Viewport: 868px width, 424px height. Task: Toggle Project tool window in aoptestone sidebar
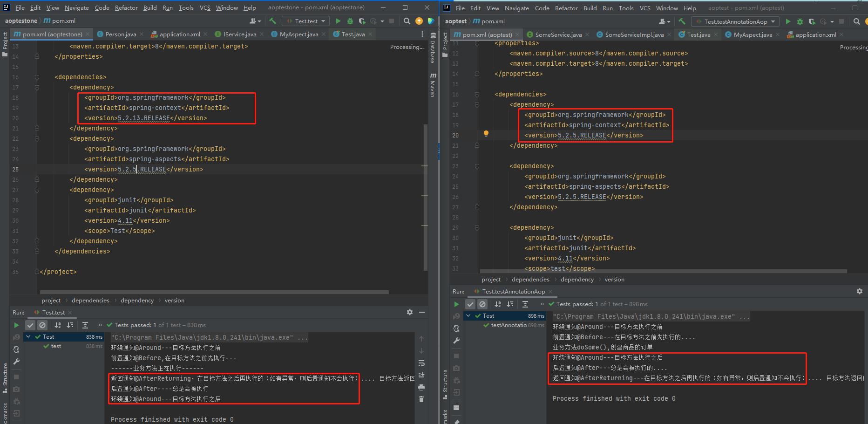[5, 44]
